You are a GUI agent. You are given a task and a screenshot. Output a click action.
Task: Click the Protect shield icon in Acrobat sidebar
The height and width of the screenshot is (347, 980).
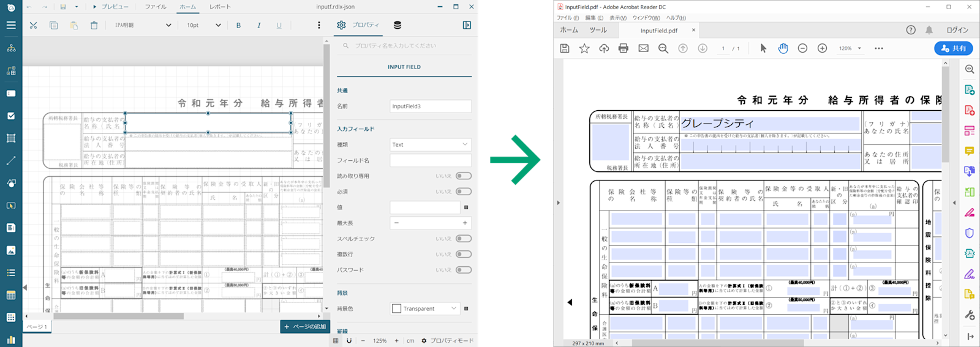(x=970, y=233)
